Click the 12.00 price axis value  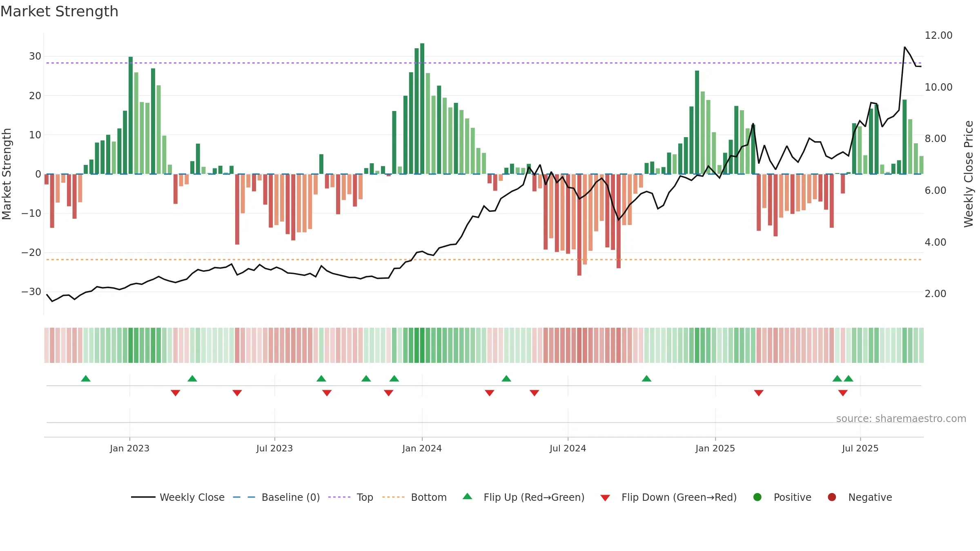click(x=938, y=36)
